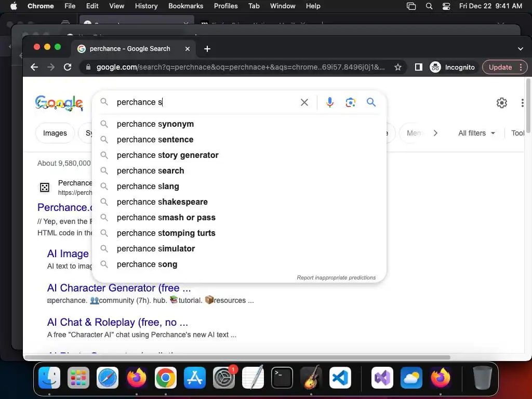Image resolution: width=532 pixels, height=399 pixels.
Task: Open the View menu
Action: 116,6
